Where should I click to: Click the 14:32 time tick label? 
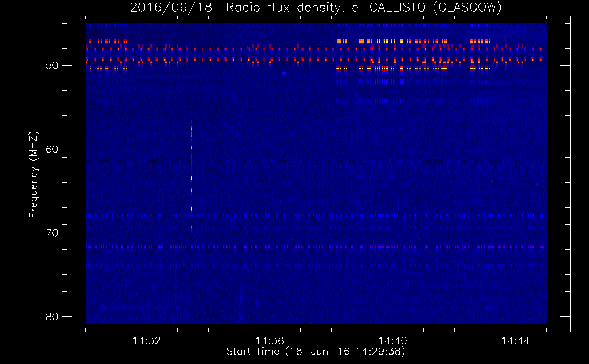(x=147, y=341)
